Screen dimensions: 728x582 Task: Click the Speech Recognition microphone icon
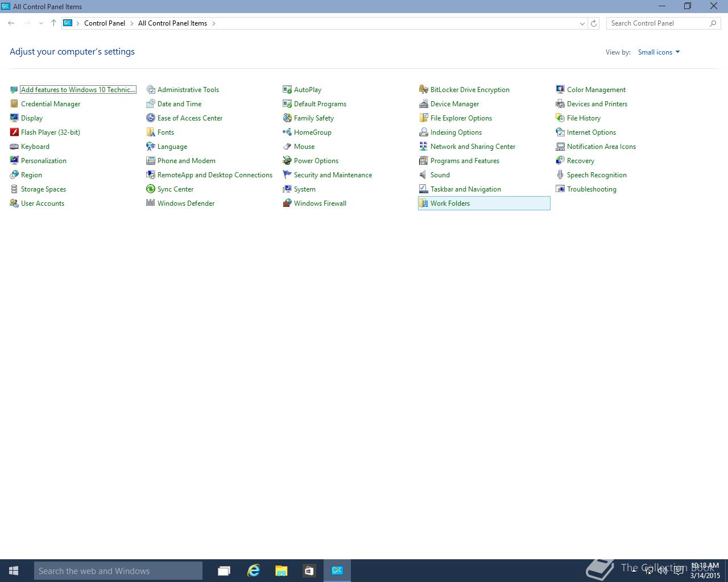[560, 175]
